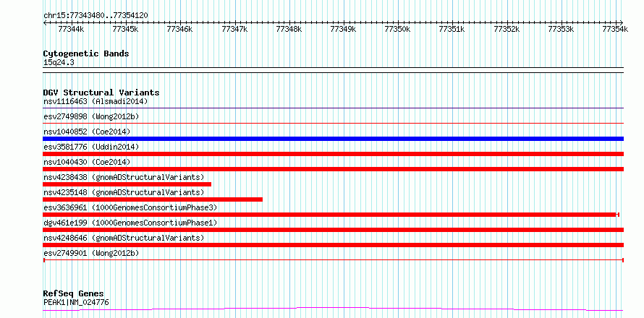Open variant nsv4235148 gnomAD label

[124, 192]
